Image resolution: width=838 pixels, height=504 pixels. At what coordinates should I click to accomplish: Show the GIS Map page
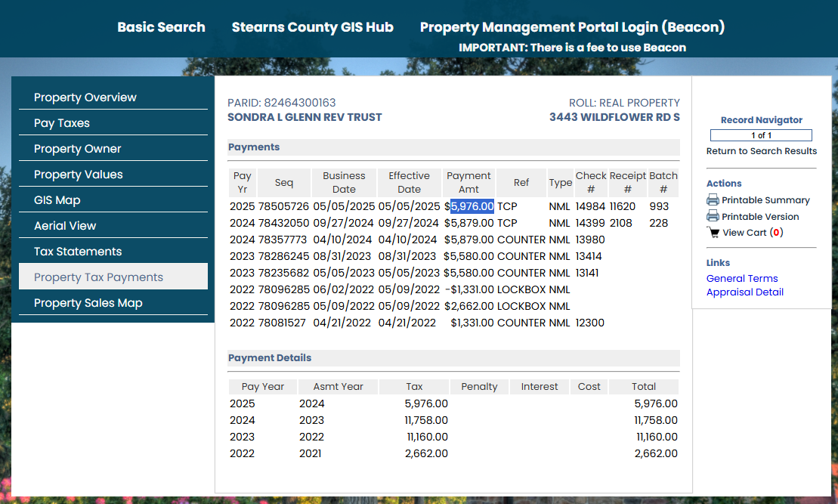pyautogui.click(x=57, y=200)
